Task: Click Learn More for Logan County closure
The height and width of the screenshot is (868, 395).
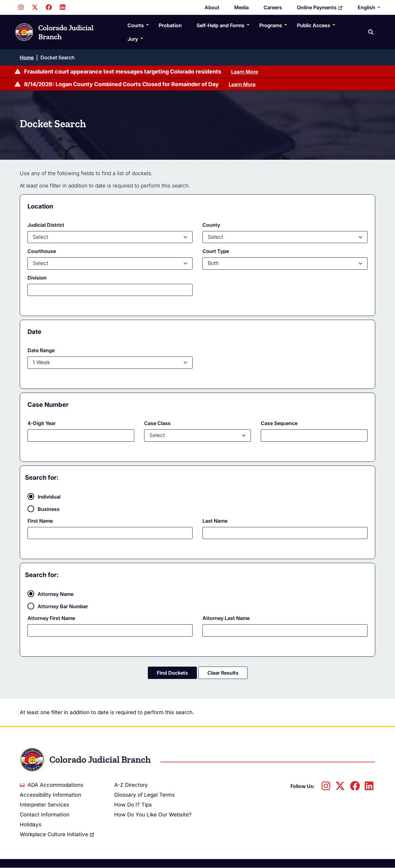Action: click(x=242, y=85)
